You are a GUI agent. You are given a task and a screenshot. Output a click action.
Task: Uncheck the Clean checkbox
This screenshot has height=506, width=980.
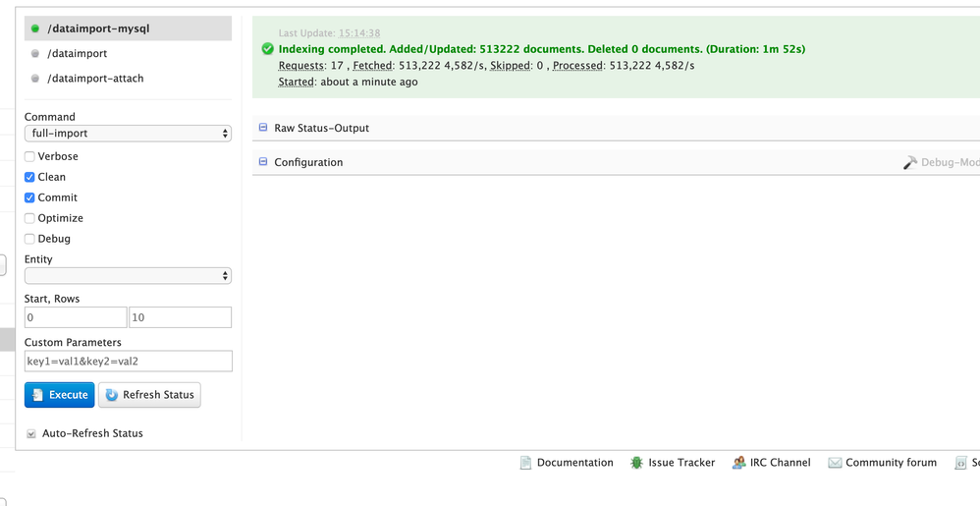[29, 177]
